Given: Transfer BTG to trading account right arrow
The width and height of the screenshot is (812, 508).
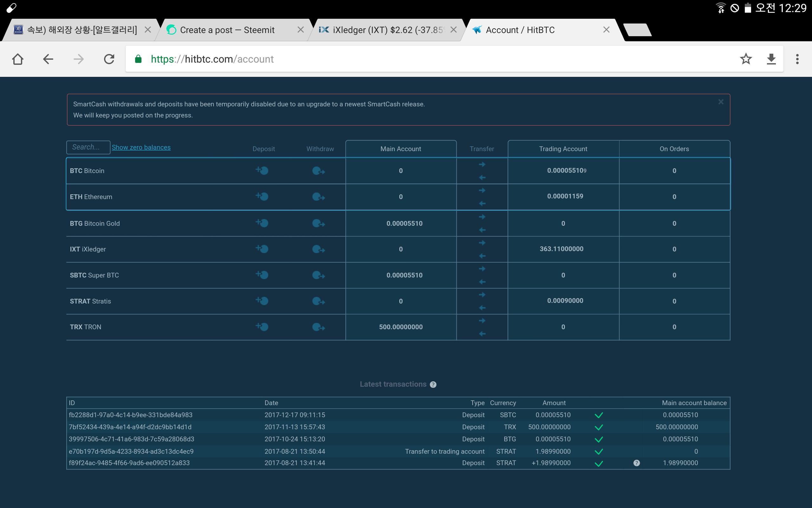Looking at the screenshot, I should (482, 217).
